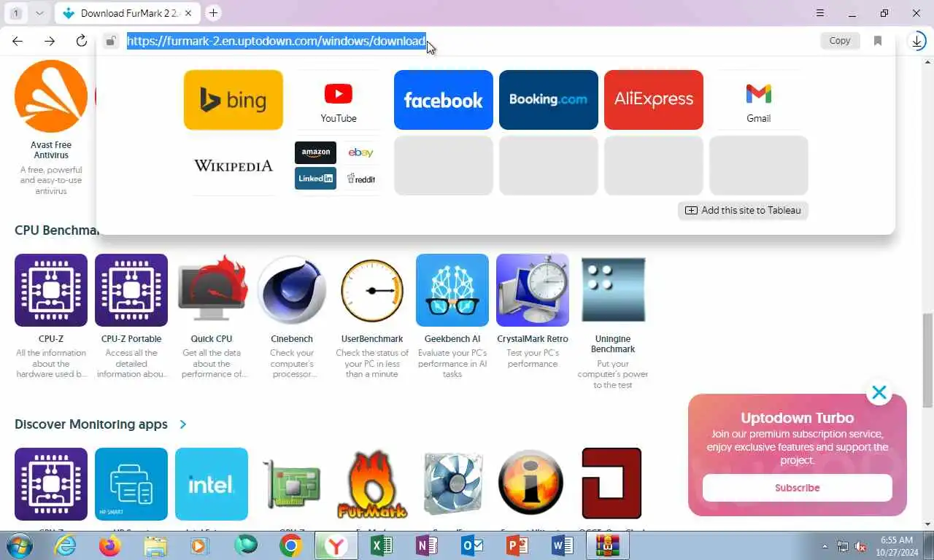Show hidden system tray icons

(x=825, y=546)
